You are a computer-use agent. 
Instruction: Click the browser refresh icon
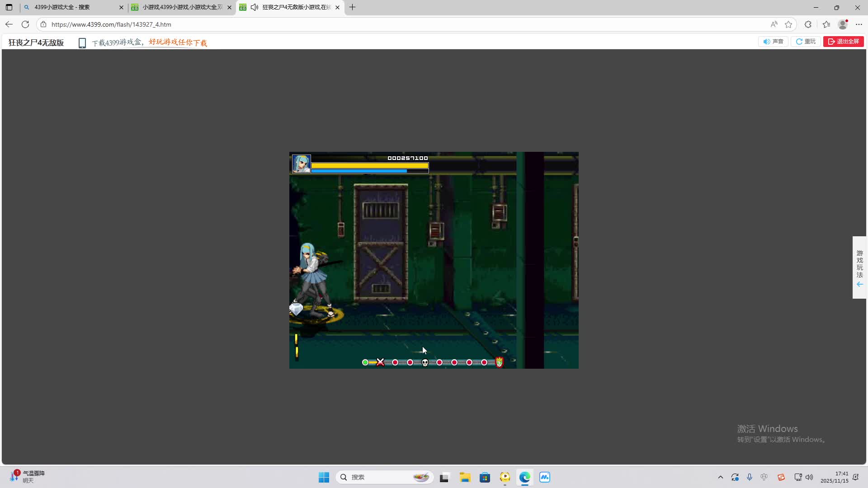pyautogui.click(x=25, y=24)
